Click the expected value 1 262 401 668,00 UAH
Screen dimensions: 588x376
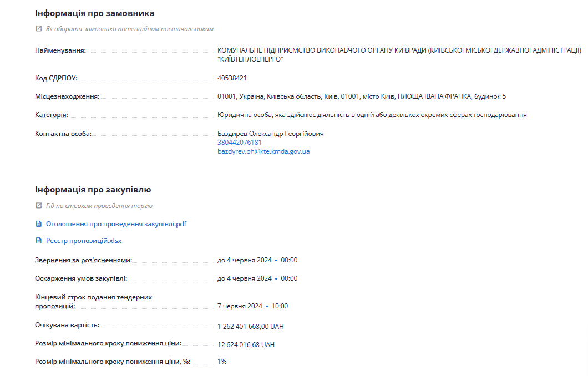click(250, 327)
